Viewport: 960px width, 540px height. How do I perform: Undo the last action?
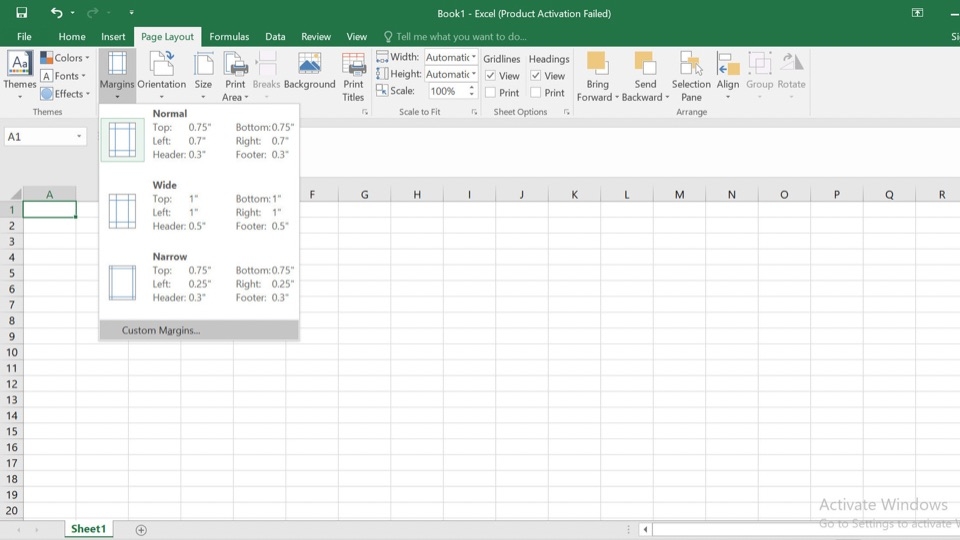[56, 13]
